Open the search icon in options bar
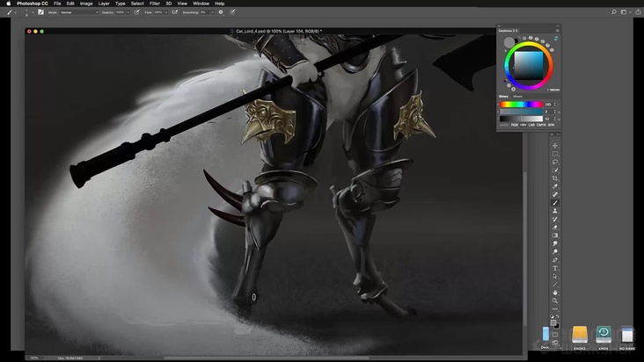The height and width of the screenshot is (362, 644). pos(614,12)
